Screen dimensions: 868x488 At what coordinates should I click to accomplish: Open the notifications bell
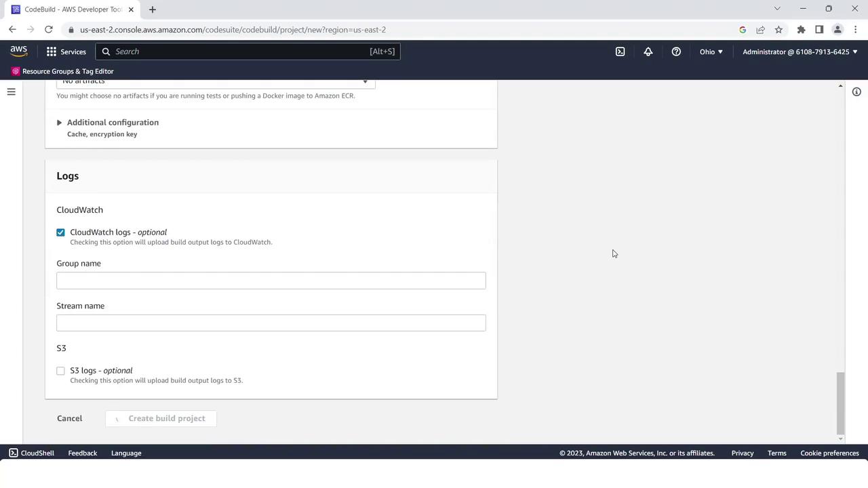[x=648, y=52]
